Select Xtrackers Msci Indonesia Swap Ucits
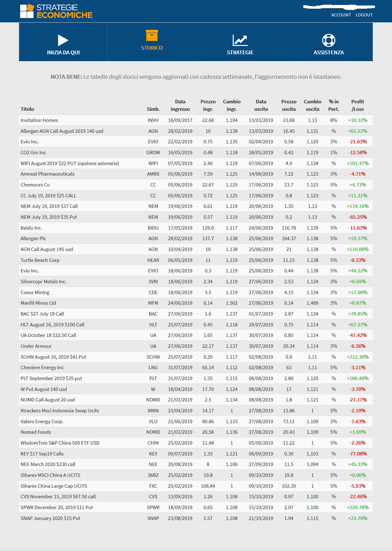 tap(60, 410)
